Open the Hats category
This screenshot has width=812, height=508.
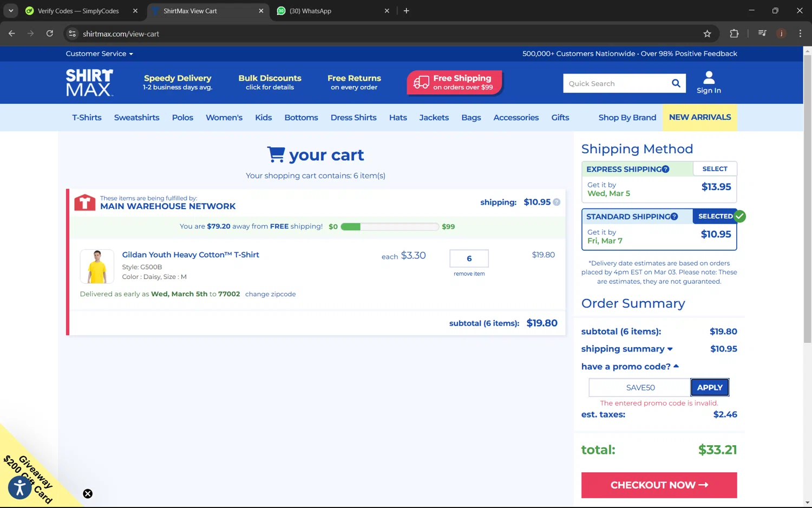[x=398, y=118]
